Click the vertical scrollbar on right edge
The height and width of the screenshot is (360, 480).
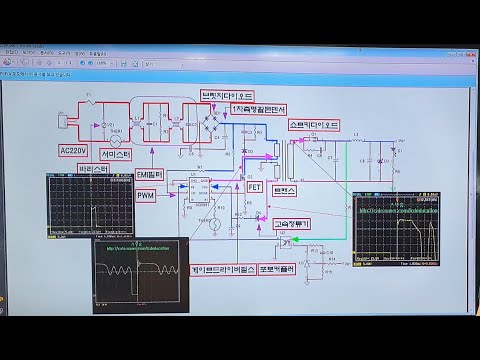pos(472,200)
